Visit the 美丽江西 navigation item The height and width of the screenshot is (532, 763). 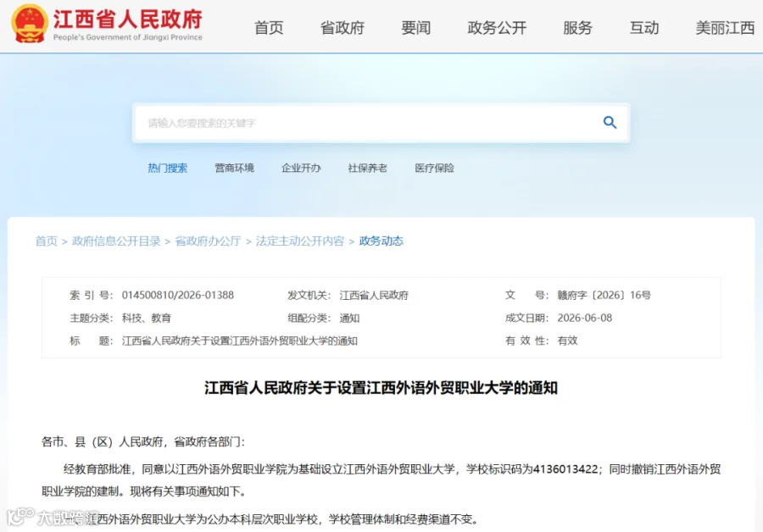tap(725, 28)
